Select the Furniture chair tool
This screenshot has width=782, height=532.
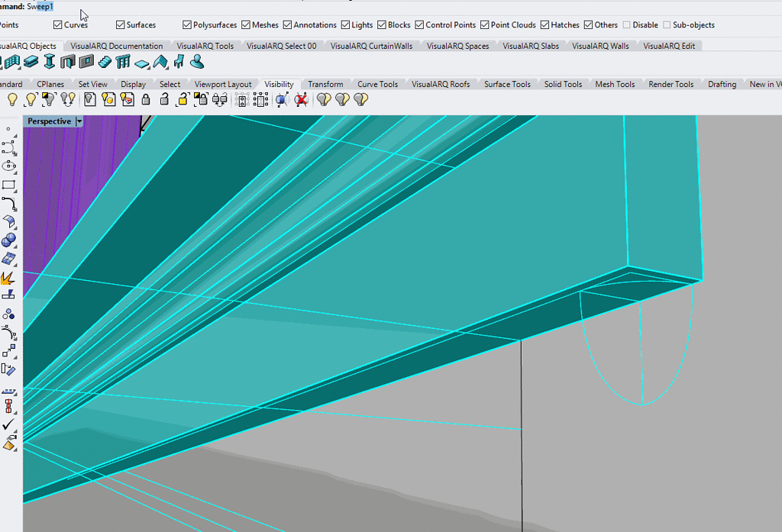pos(179,63)
